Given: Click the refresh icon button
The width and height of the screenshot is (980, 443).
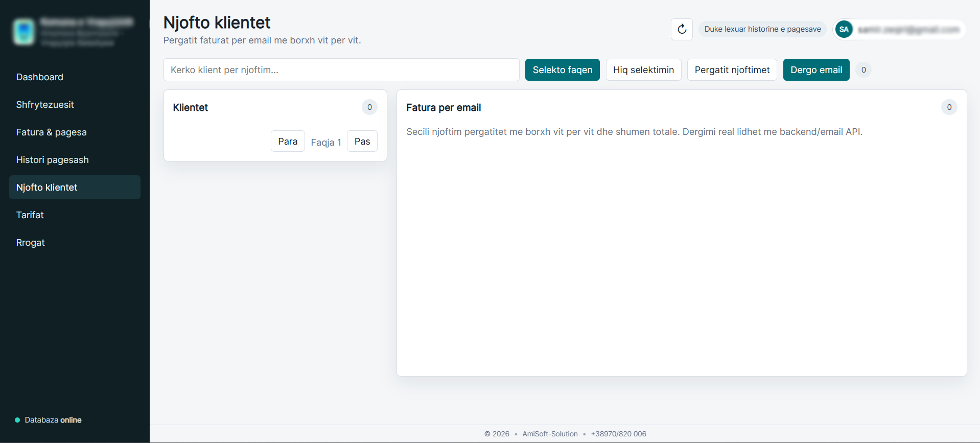Looking at the screenshot, I should click(682, 29).
